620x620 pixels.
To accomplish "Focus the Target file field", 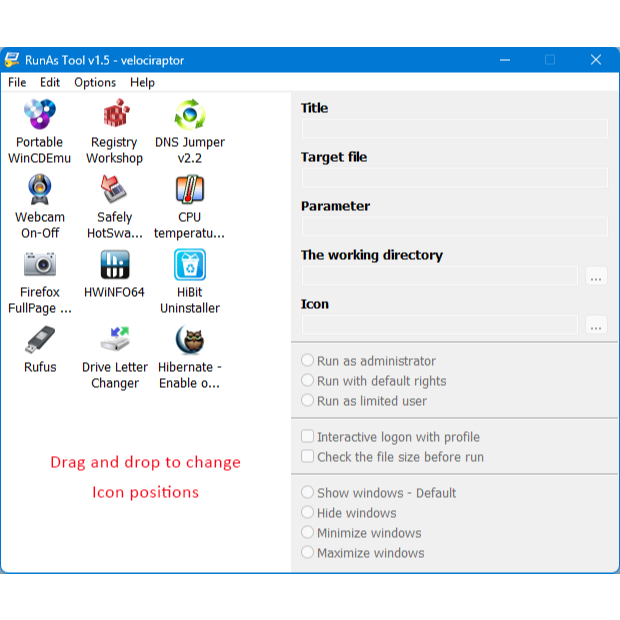I will (x=455, y=178).
